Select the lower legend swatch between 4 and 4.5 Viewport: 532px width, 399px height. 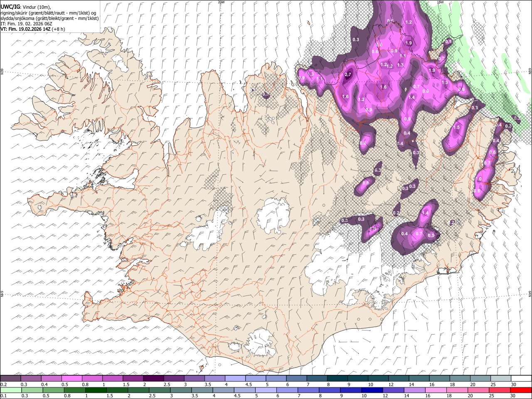point(224,390)
